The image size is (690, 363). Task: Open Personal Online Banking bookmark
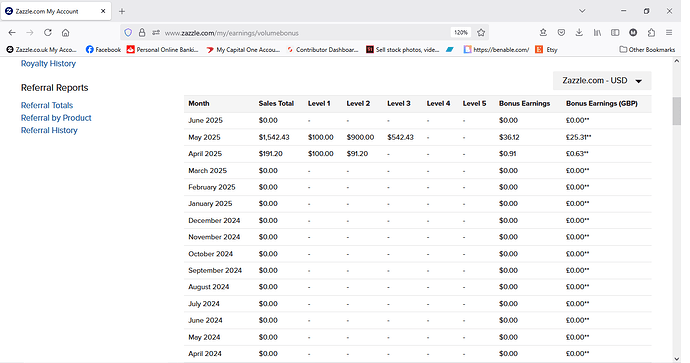[163, 50]
